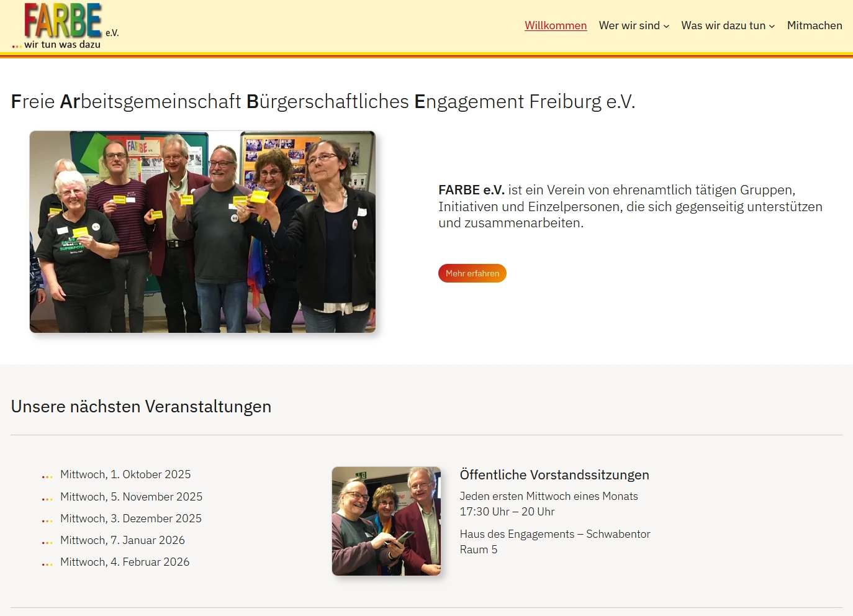Select Mitmachen in the navigation
853x616 pixels.
tap(815, 25)
